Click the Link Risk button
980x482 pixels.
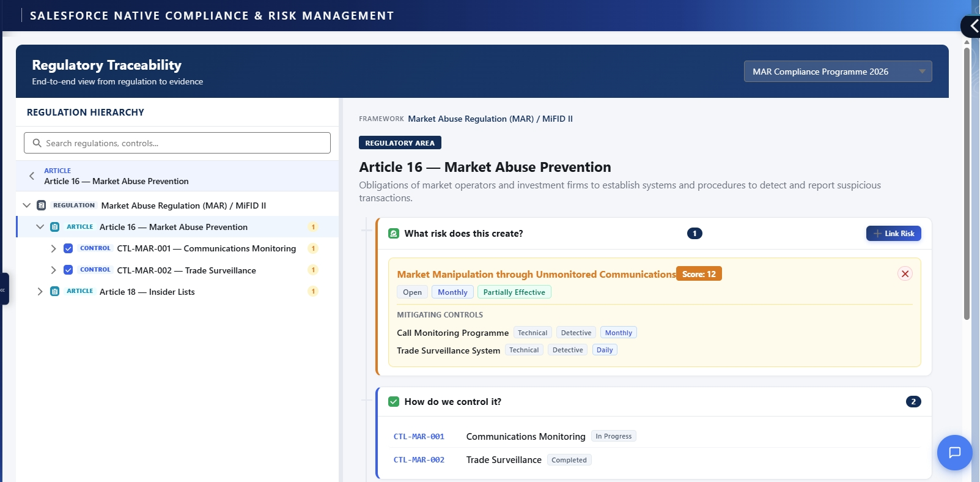893,234
